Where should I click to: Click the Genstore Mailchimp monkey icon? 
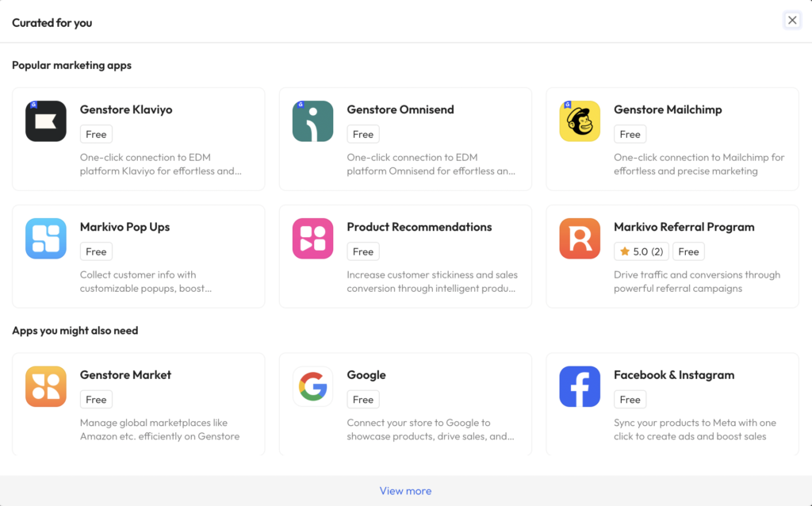[580, 121]
